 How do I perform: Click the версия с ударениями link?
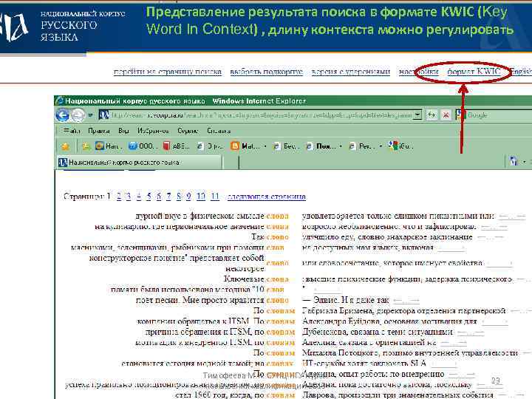click(x=350, y=72)
